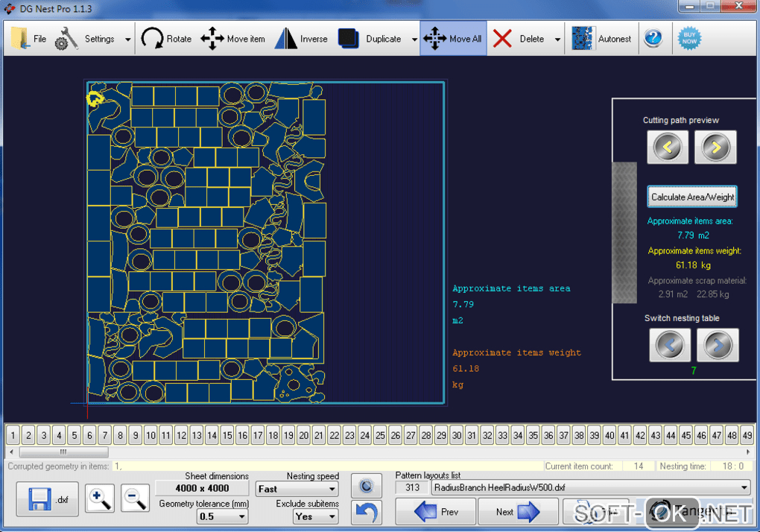Click the Inverse mirror tool

pyautogui.click(x=301, y=39)
